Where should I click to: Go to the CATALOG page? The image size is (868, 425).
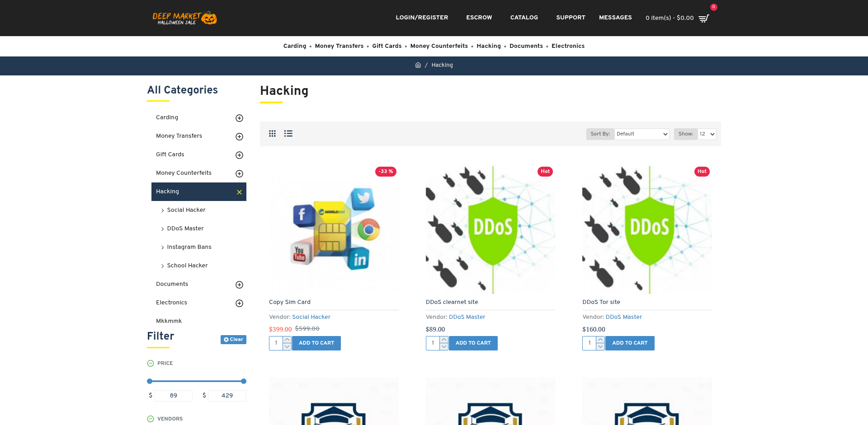pyautogui.click(x=524, y=18)
